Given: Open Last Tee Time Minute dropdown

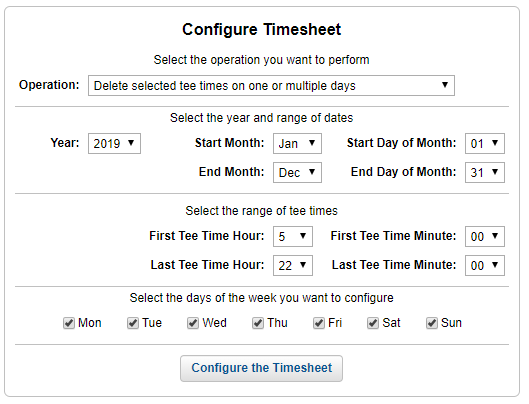Looking at the screenshot, I should coord(485,265).
